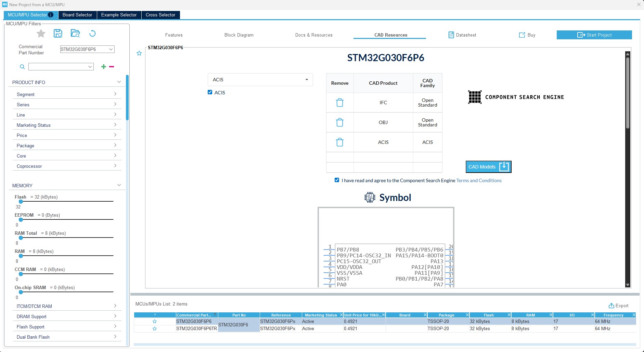Open the Terms and Conditions link
Screen dimensions: 644x352
[x=479, y=180]
